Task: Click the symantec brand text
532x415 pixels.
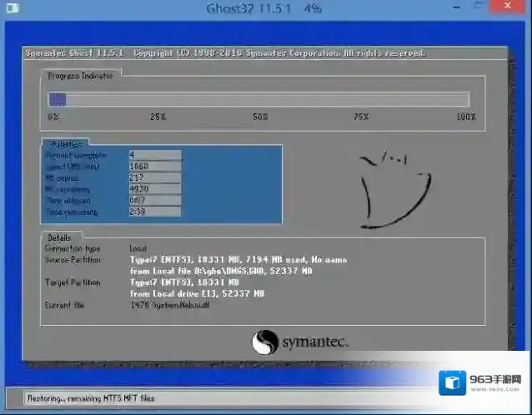Action: pyautogui.click(x=315, y=342)
